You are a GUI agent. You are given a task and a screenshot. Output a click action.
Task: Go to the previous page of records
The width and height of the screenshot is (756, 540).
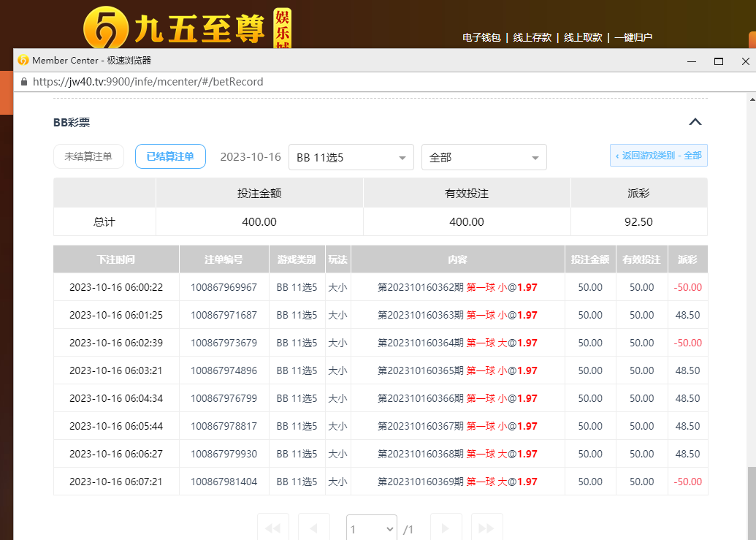[x=314, y=528]
